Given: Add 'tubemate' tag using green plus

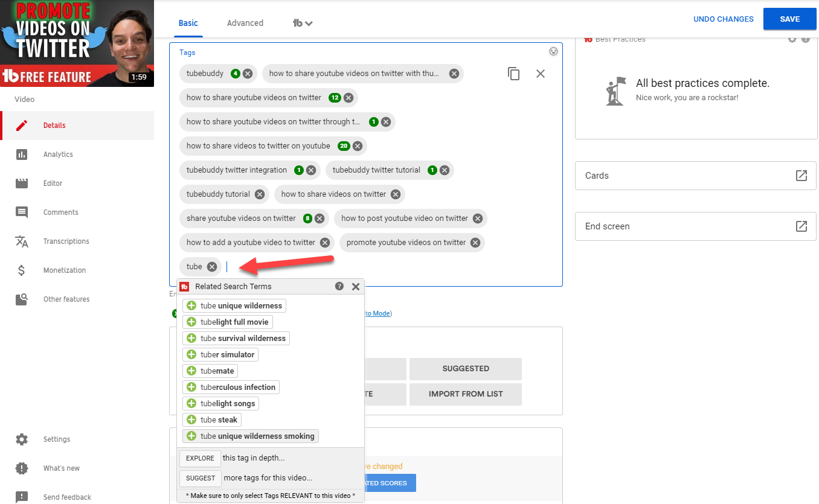Looking at the screenshot, I should 191,371.
